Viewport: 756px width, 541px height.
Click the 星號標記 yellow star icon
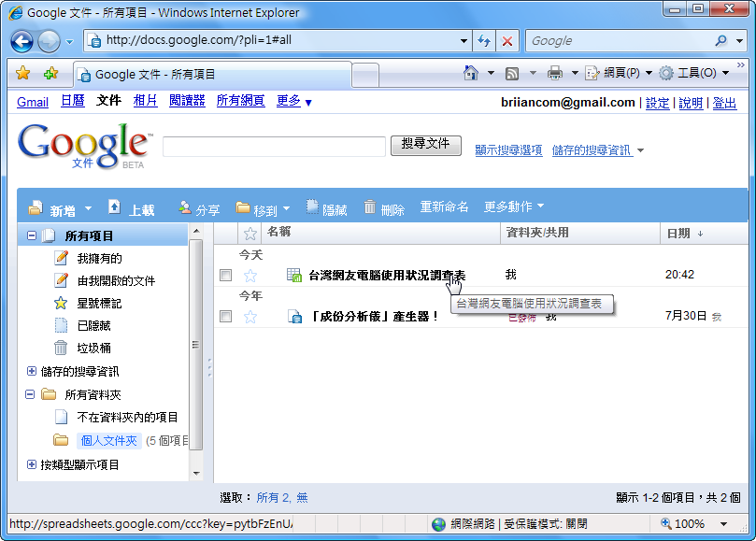coord(61,304)
